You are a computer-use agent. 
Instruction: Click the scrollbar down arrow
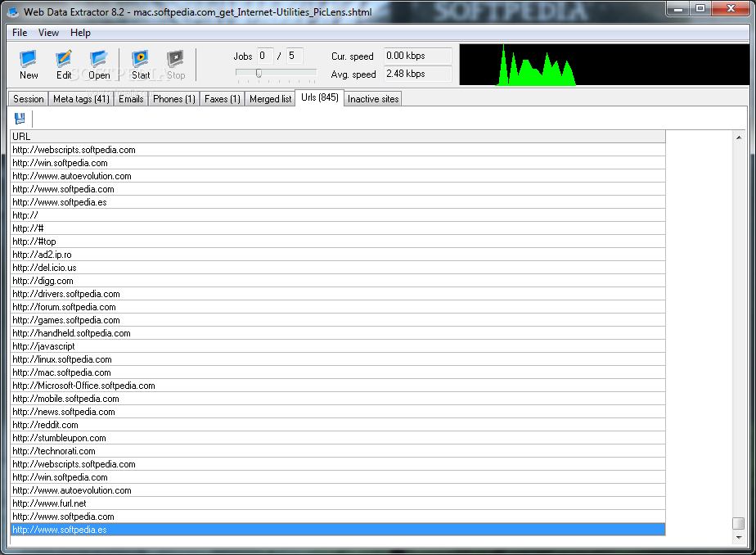pos(739,537)
